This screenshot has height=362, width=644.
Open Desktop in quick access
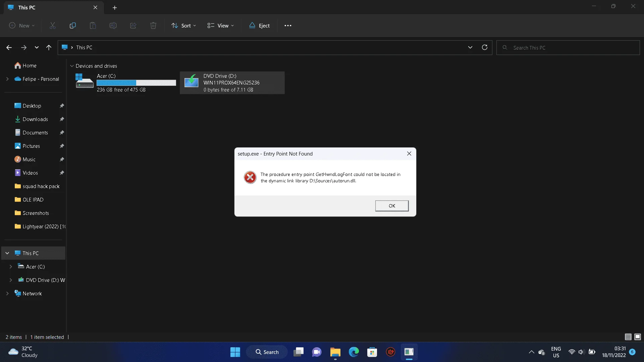point(32,106)
